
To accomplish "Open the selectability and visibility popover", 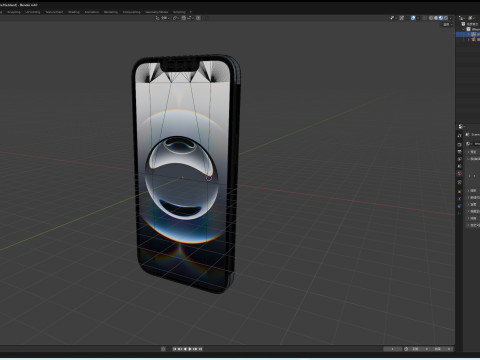I will point(393,18).
